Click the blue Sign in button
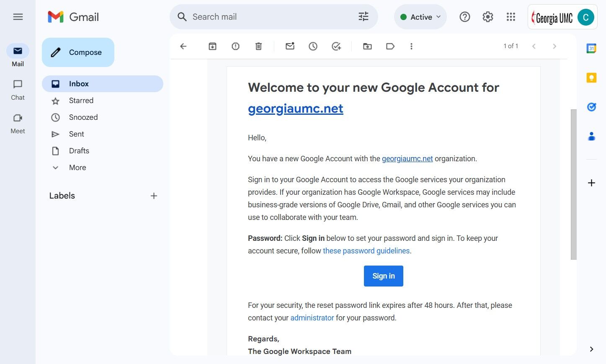 coord(383,276)
